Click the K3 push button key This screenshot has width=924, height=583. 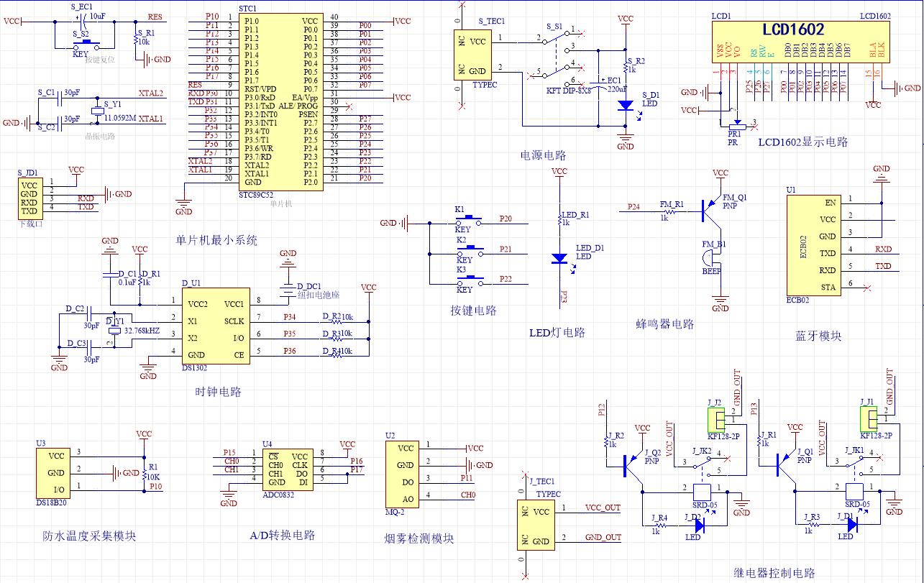471,278
